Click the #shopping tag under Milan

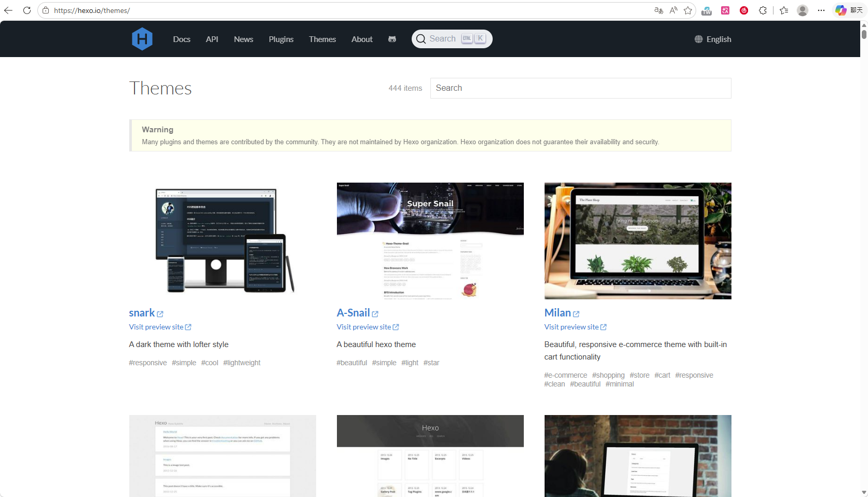(608, 375)
